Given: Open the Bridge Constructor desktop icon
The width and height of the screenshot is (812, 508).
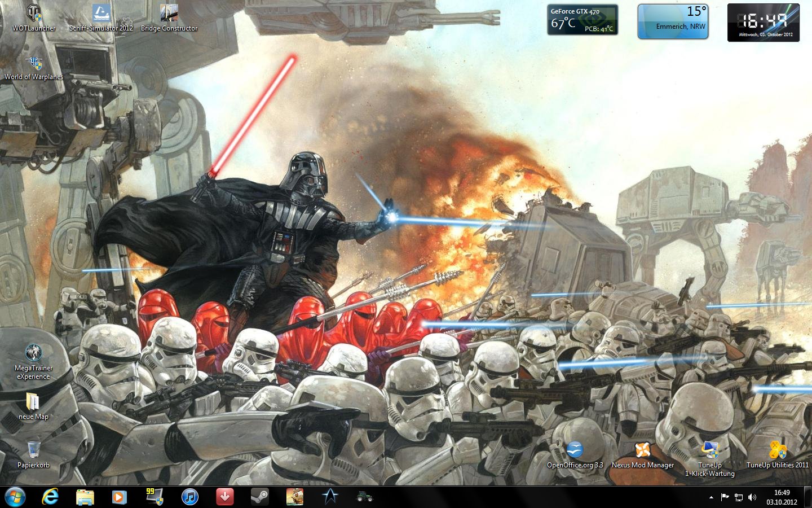Looking at the screenshot, I should click(169, 15).
